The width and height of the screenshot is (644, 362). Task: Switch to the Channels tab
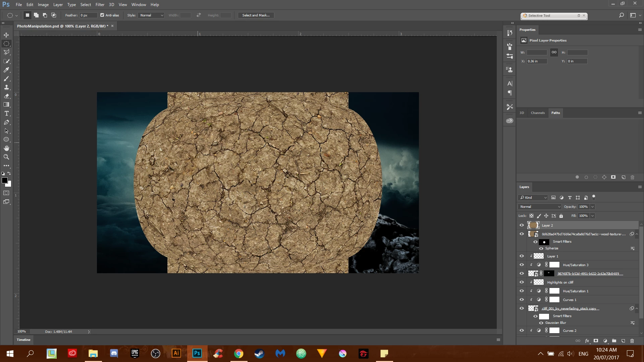538,113
